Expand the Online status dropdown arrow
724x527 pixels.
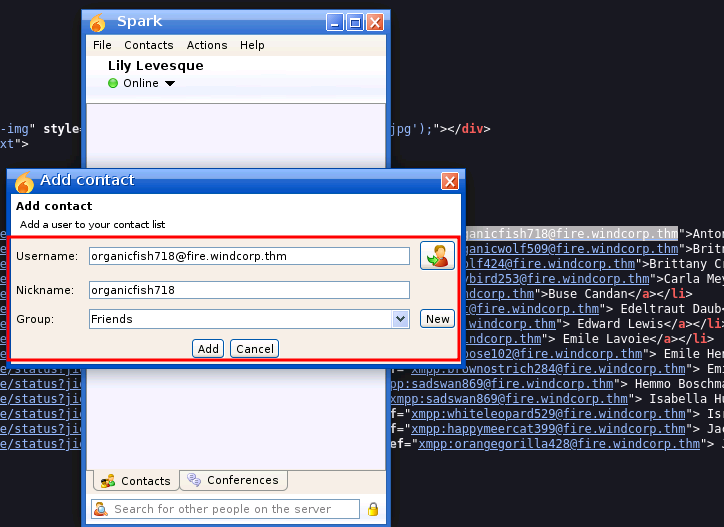point(170,84)
